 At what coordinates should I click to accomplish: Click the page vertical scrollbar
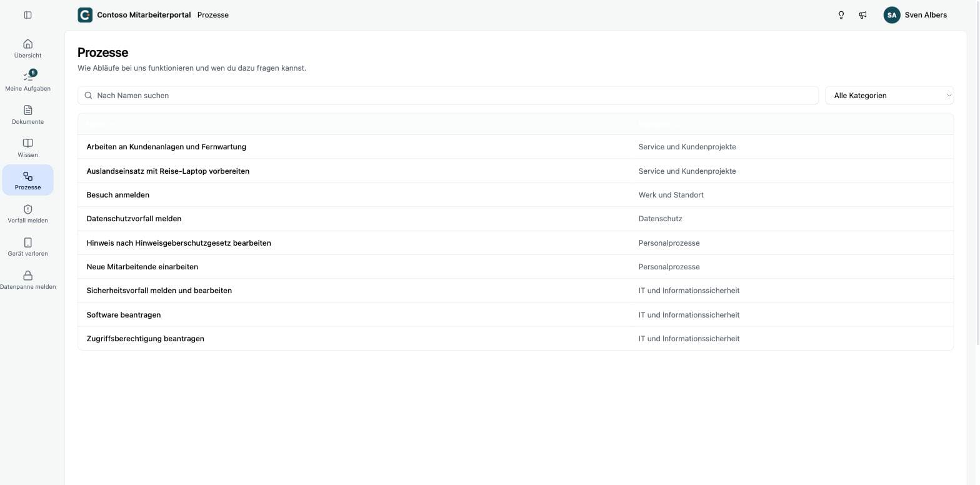(977, 172)
